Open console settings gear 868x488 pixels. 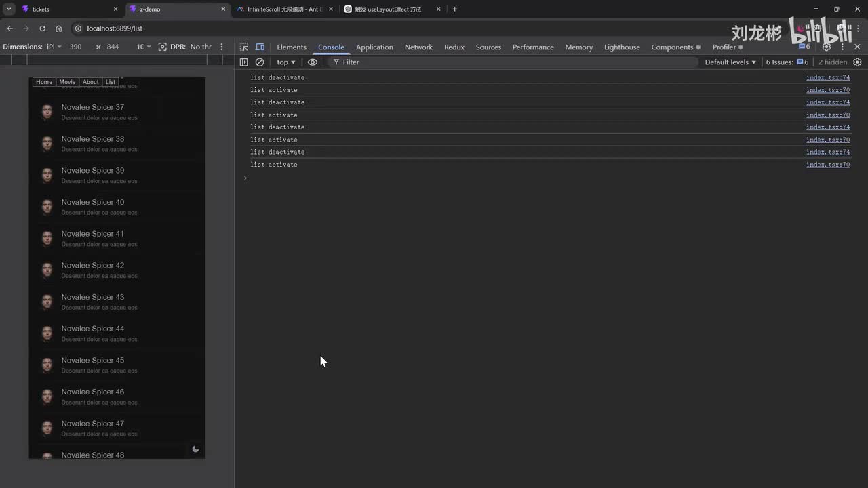[x=857, y=62]
